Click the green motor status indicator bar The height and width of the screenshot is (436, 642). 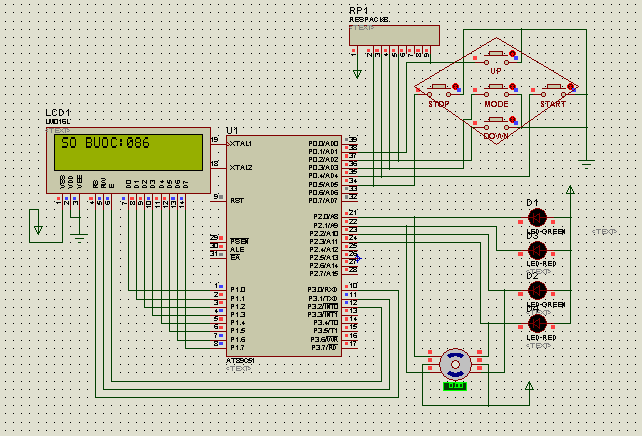coord(455,385)
